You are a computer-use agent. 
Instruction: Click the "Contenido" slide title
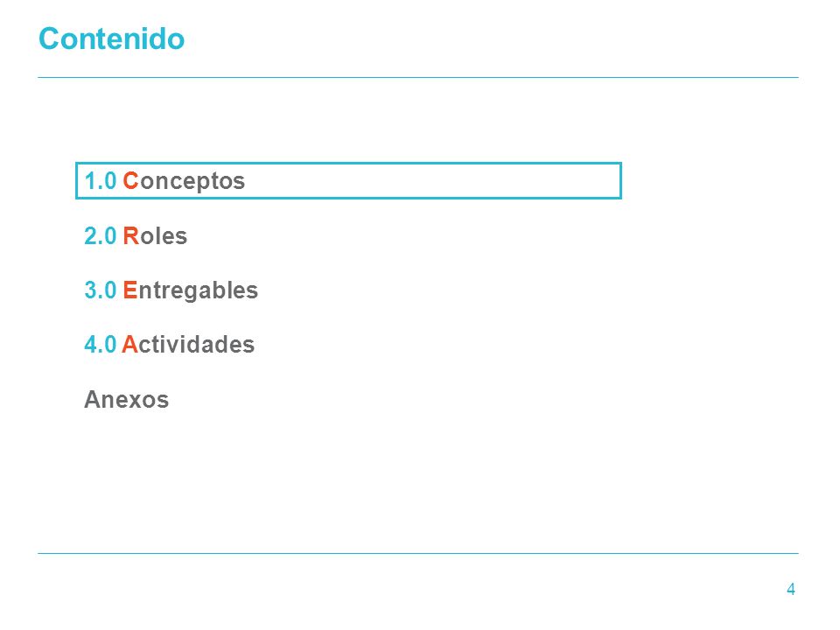click(x=111, y=38)
